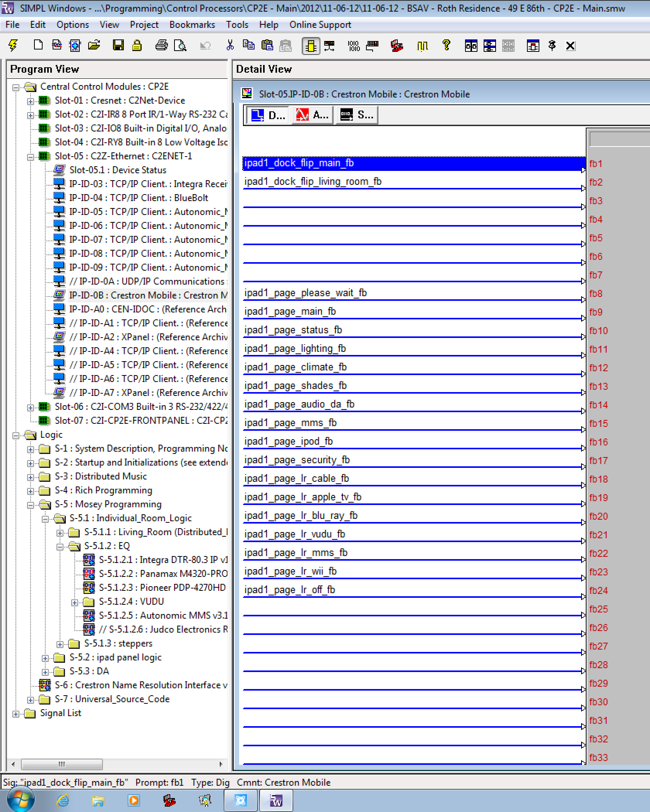Click the two-pane window layout toolbar icon
The height and width of the screenshot is (812, 650).
pyautogui.click(x=471, y=46)
